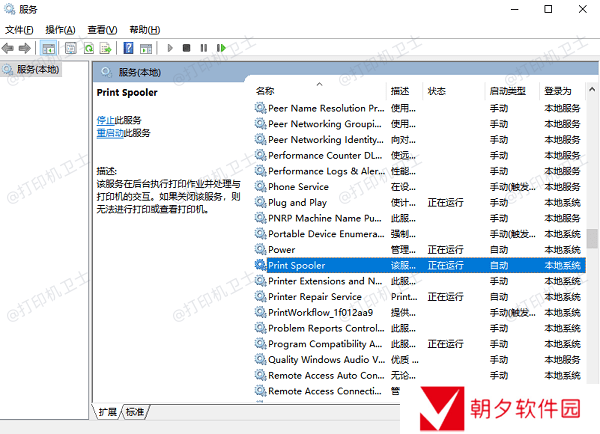
Task: Click the 停止 service link
Action: tap(105, 120)
